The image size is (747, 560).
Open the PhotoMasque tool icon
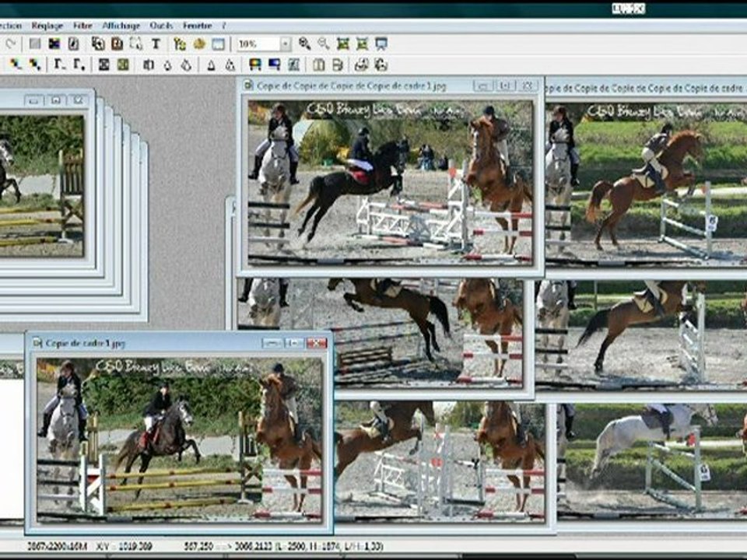pyautogui.click(x=293, y=65)
